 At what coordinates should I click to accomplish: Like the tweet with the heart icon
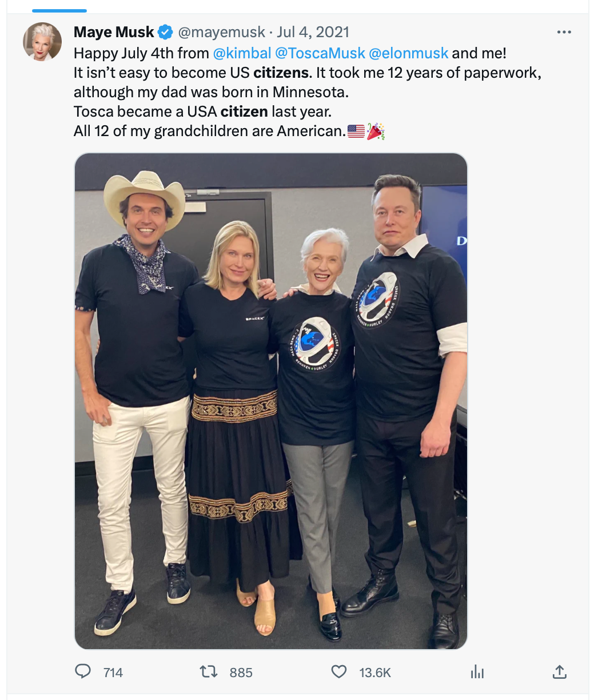pyautogui.click(x=339, y=671)
